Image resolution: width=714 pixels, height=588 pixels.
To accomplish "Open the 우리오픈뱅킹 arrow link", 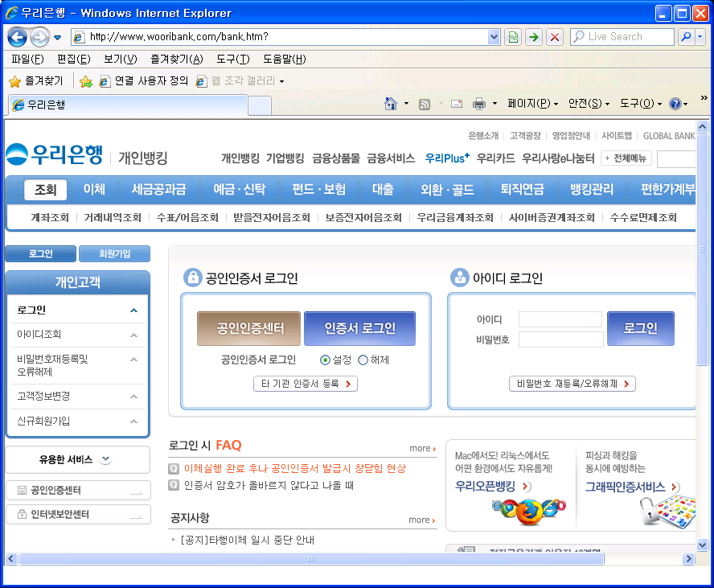I will click(527, 487).
